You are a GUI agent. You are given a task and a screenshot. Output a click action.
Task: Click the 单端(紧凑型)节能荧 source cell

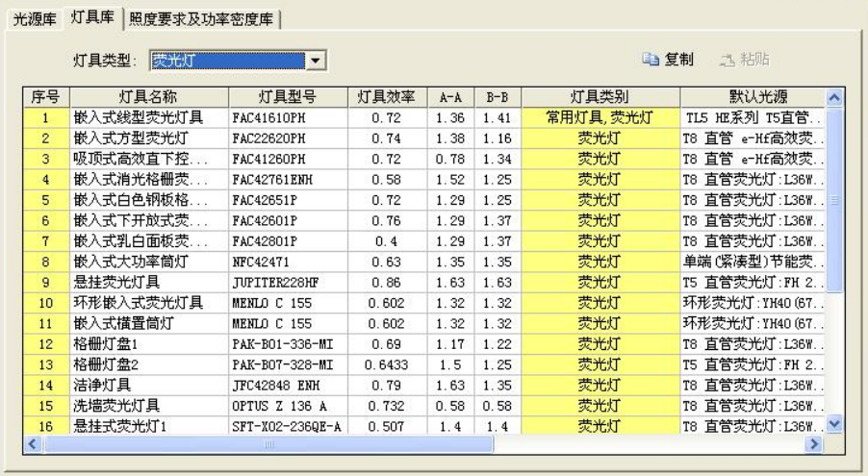pyautogui.click(x=753, y=262)
